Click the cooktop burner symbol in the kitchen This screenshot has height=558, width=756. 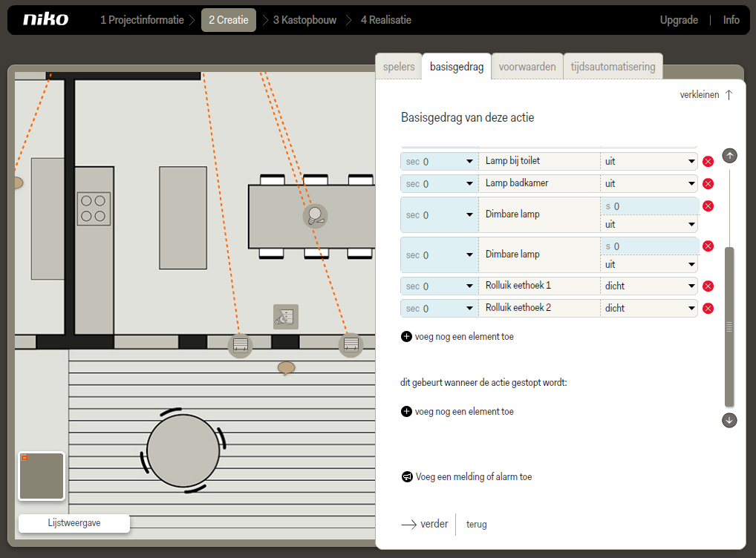[x=94, y=209]
